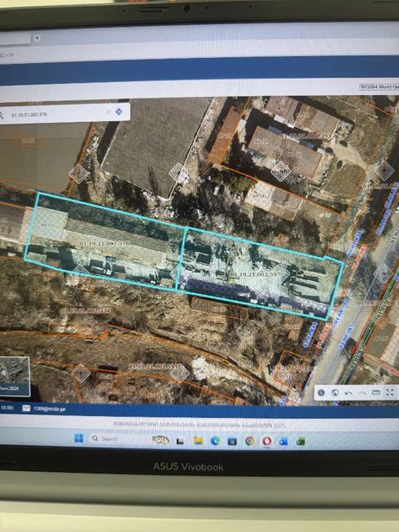Toggle fullscreen map view
This screenshot has width=399, height=532.
(x=389, y=393)
